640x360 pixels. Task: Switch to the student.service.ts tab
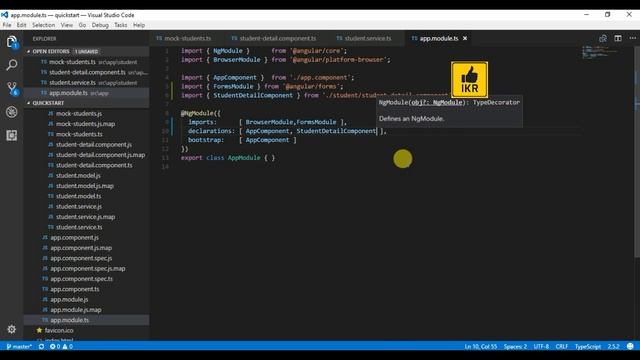[367, 38]
